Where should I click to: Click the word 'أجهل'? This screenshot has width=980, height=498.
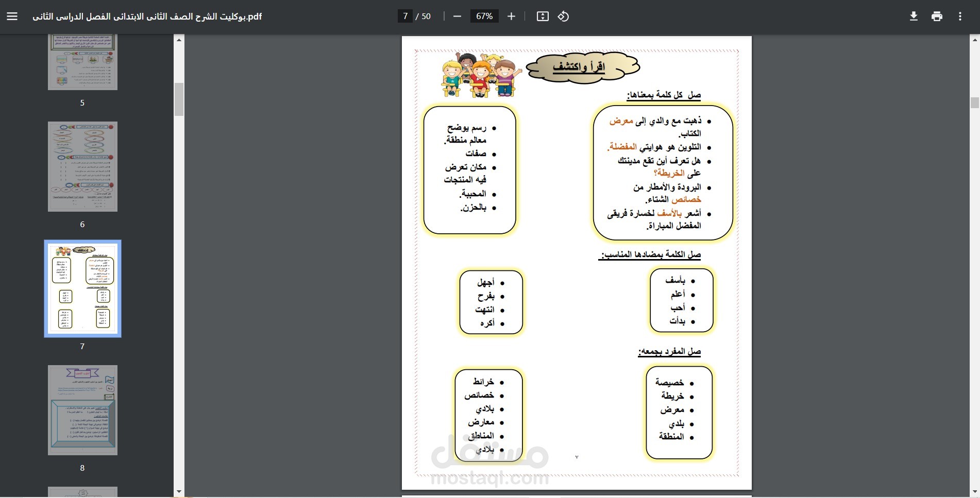click(x=485, y=283)
